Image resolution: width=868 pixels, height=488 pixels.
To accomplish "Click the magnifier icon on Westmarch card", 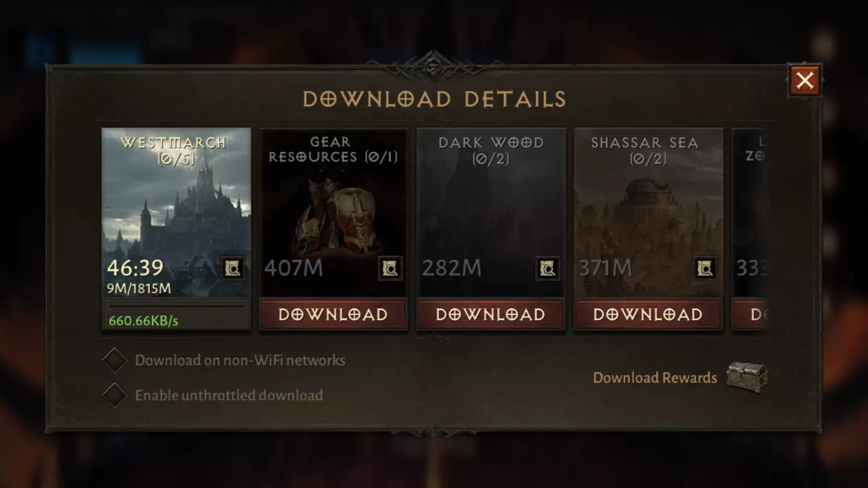I will click(233, 269).
